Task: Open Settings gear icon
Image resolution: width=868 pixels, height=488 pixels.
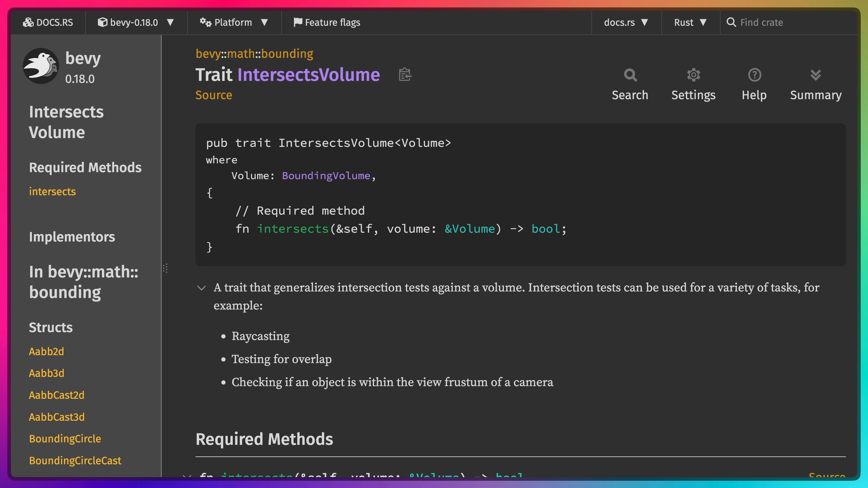Action: (693, 75)
